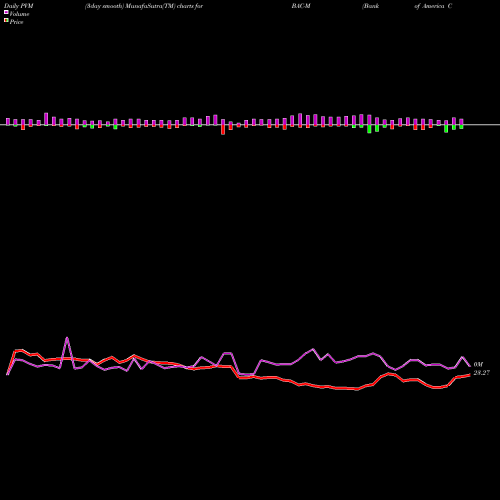
Task: Click the '0M' volume value label
Action: point(478,365)
